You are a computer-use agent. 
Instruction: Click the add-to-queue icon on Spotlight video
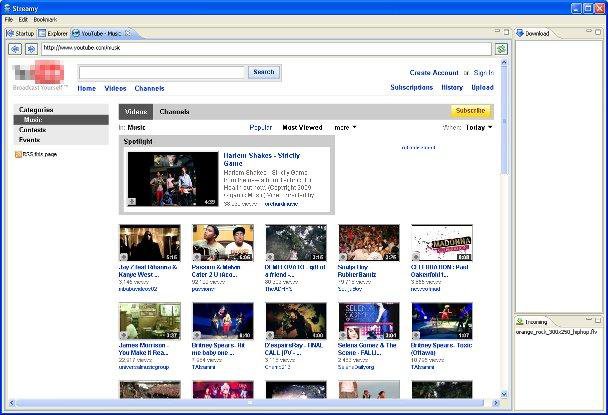[132, 201]
